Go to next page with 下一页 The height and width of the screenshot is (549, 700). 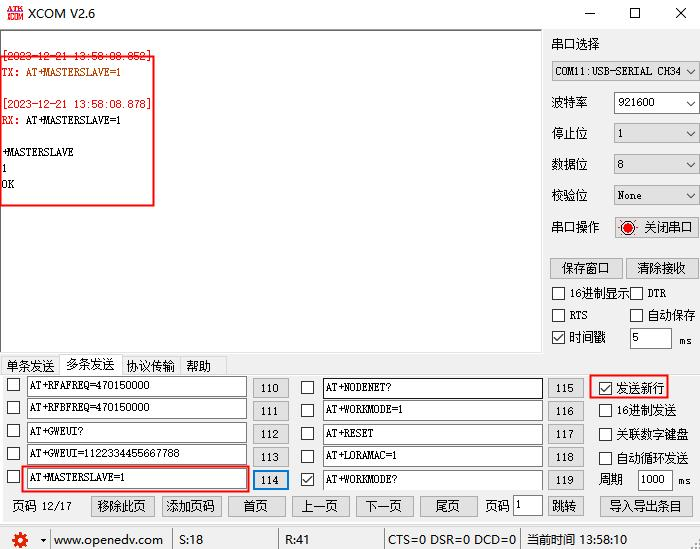pos(384,506)
